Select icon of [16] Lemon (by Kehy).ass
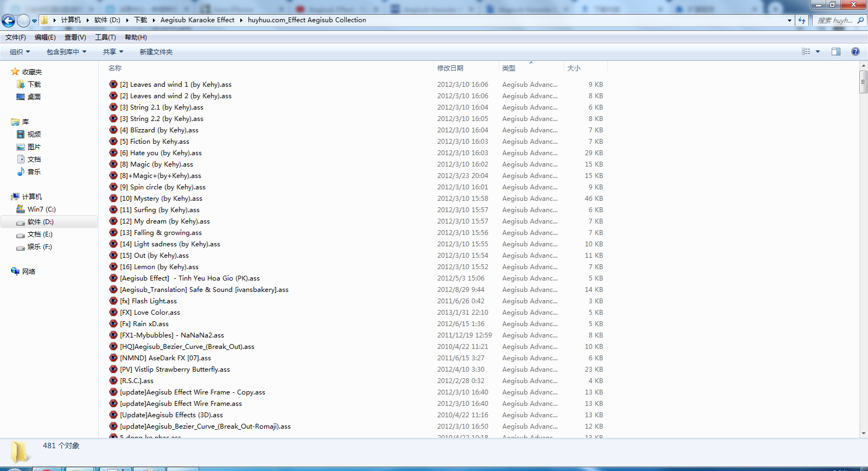The image size is (868, 471). coord(113,267)
